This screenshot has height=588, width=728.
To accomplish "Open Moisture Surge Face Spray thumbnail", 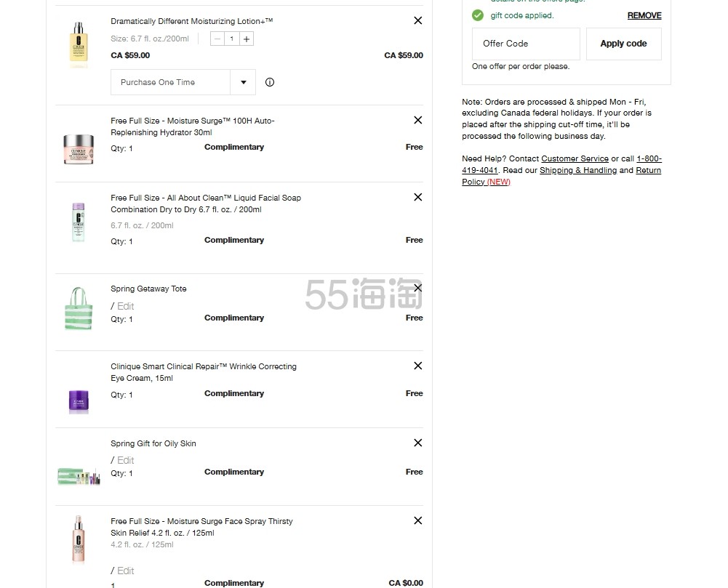I will (x=79, y=539).
